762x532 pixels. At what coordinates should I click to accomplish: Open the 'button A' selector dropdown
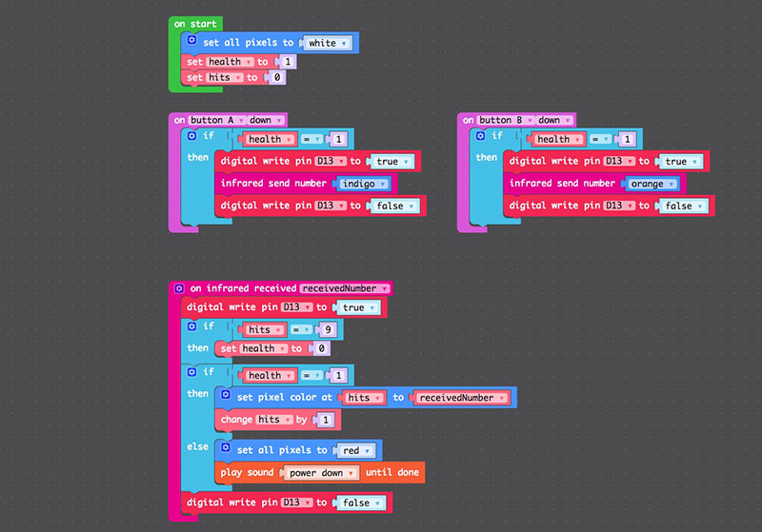pyautogui.click(x=214, y=120)
